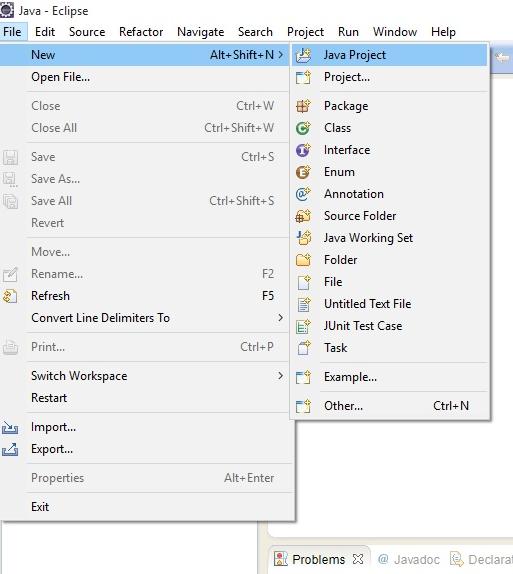The height and width of the screenshot is (574, 513).
Task: Click the back arrow toolbar icon
Action: (x=502, y=57)
